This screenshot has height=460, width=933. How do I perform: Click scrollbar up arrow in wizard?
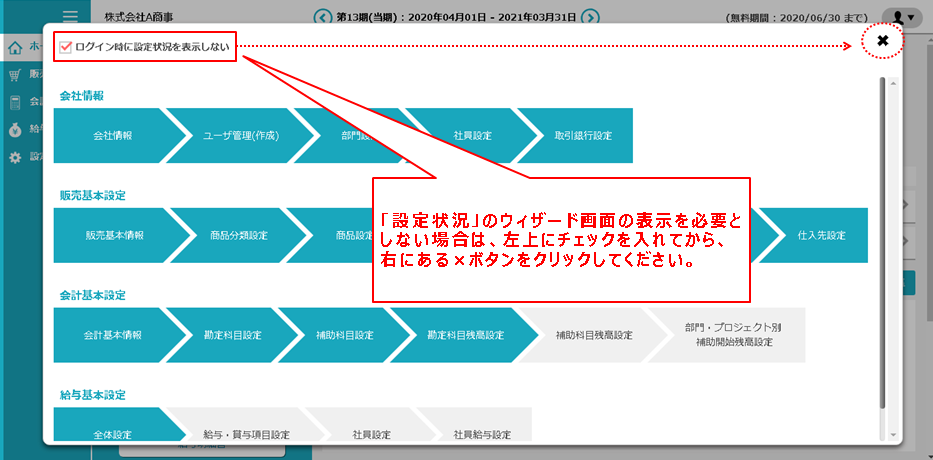click(x=893, y=84)
